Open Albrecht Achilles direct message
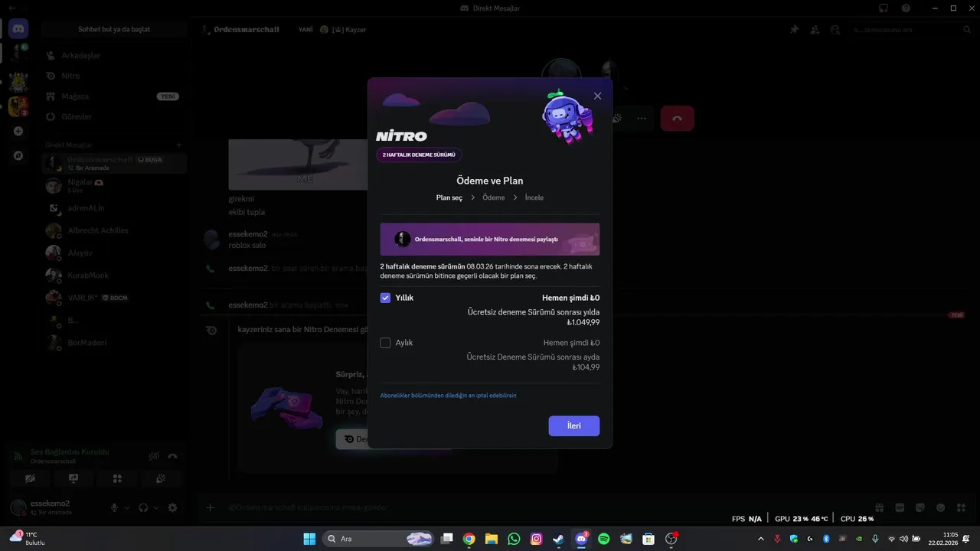Screen dimensions: 980x551 click(x=113, y=230)
